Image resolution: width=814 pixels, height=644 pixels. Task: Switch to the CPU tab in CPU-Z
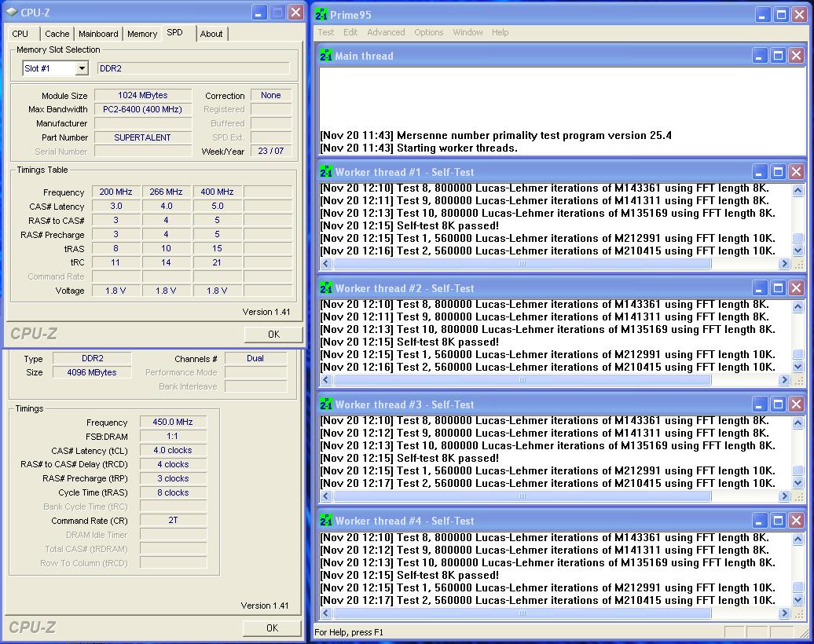click(20, 34)
